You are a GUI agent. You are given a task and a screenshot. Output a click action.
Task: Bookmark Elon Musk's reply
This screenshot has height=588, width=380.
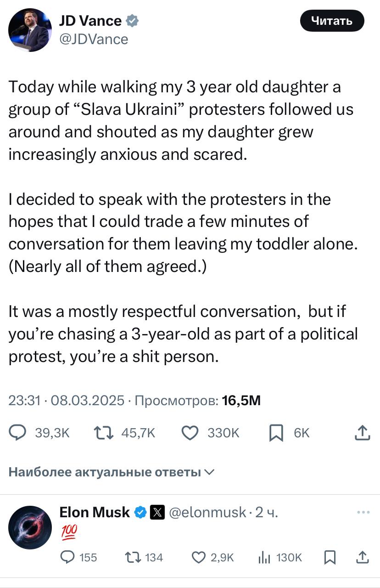tap(330, 557)
